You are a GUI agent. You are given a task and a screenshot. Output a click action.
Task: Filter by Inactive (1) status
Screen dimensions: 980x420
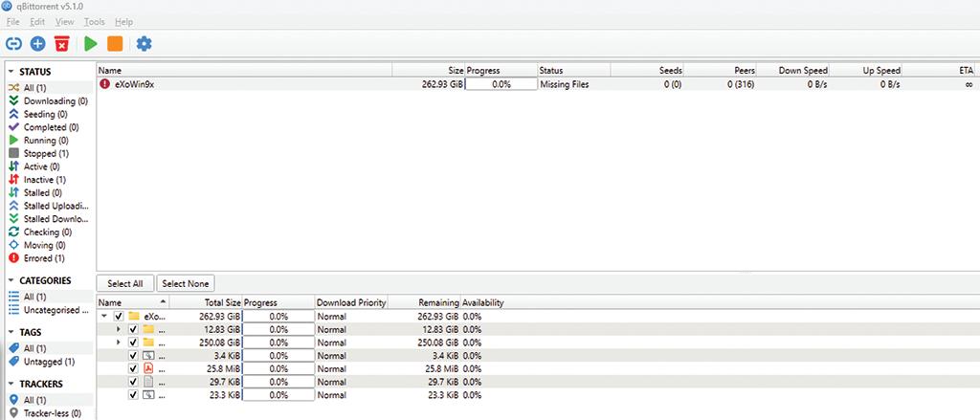(50, 180)
